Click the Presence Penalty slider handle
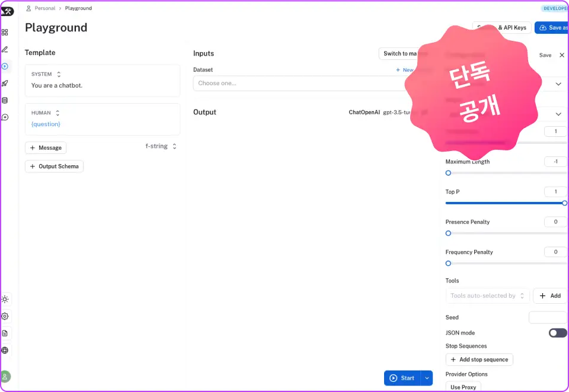The height and width of the screenshot is (392, 569). [x=448, y=233]
